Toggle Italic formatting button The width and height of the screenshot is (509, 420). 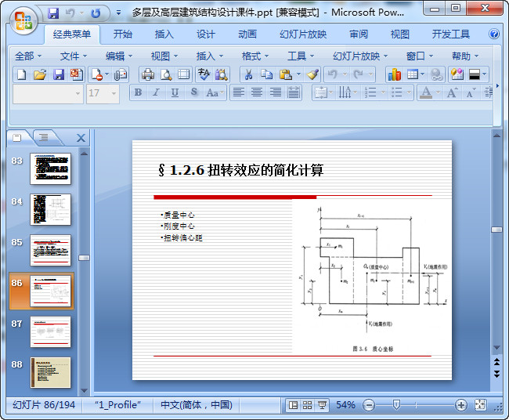click(x=156, y=93)
